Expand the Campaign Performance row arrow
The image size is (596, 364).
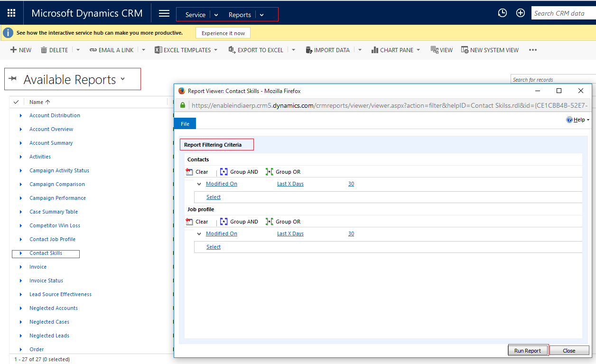pos(21,198)
